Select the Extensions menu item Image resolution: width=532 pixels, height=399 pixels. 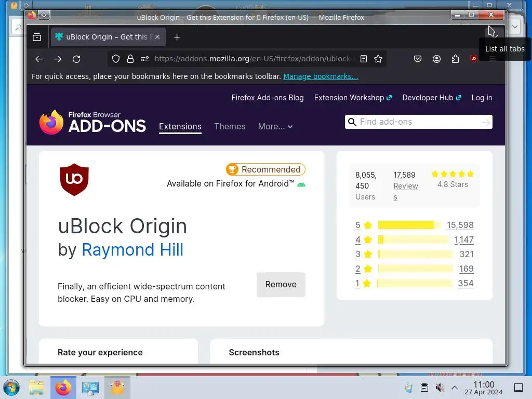tap(180, 127)
